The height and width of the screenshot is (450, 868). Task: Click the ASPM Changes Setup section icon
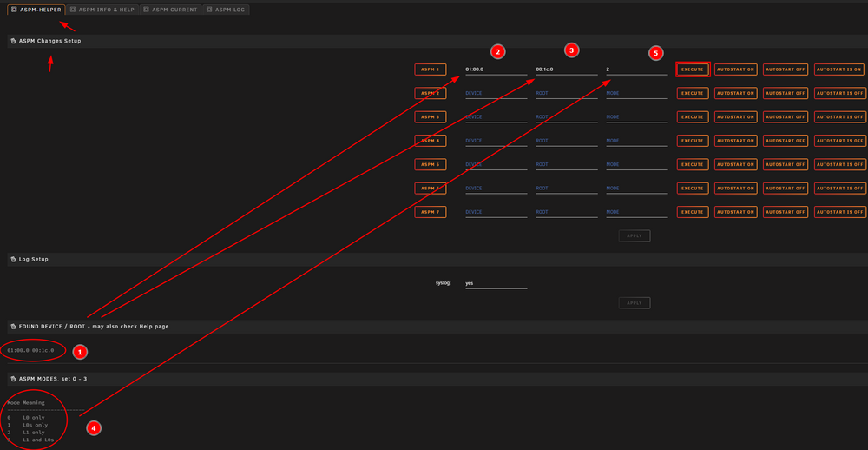point(13,41)
